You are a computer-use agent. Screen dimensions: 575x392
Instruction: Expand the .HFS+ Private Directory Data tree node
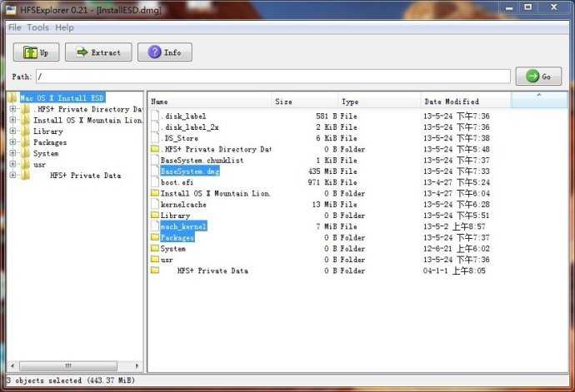[x=12, y=109]
